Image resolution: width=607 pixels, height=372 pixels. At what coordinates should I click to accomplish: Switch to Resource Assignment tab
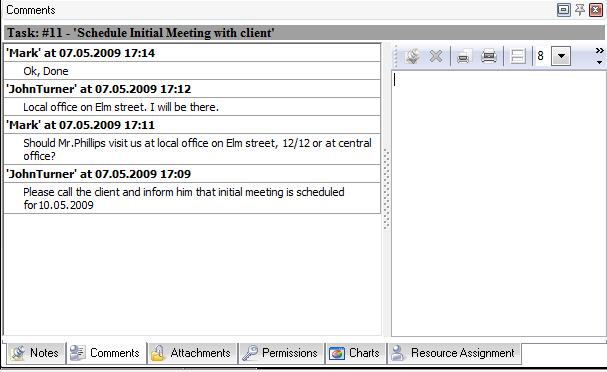click(454, 353)
